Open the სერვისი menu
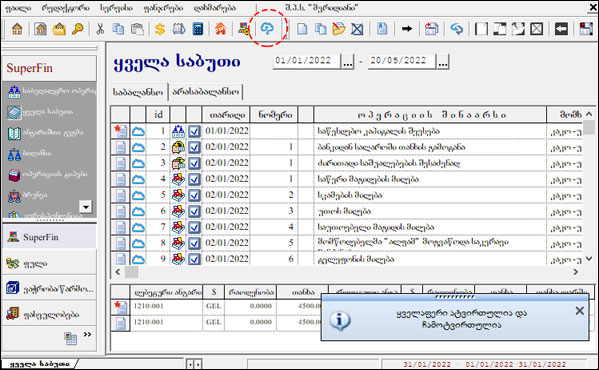599x370 pixels. coord(117,8)
